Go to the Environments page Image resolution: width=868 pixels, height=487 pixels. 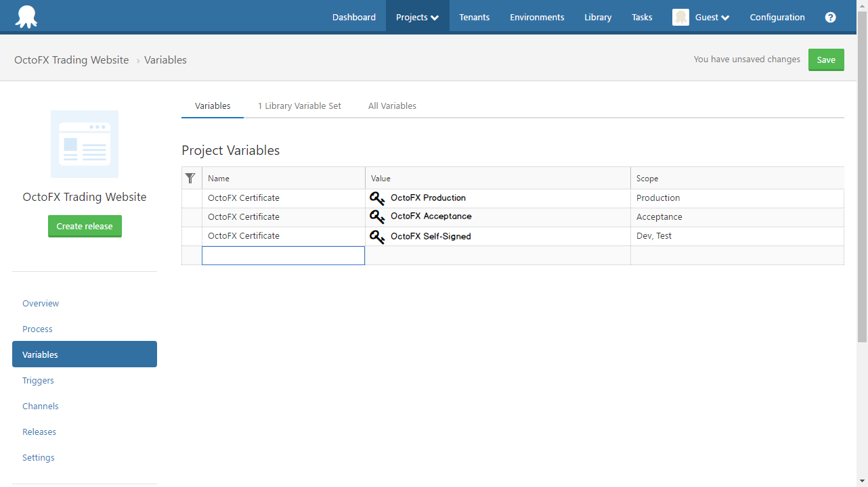point(537,17)
